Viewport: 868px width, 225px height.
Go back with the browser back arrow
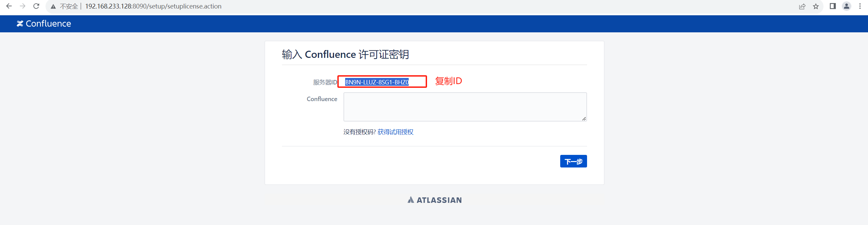click(9, 6)
